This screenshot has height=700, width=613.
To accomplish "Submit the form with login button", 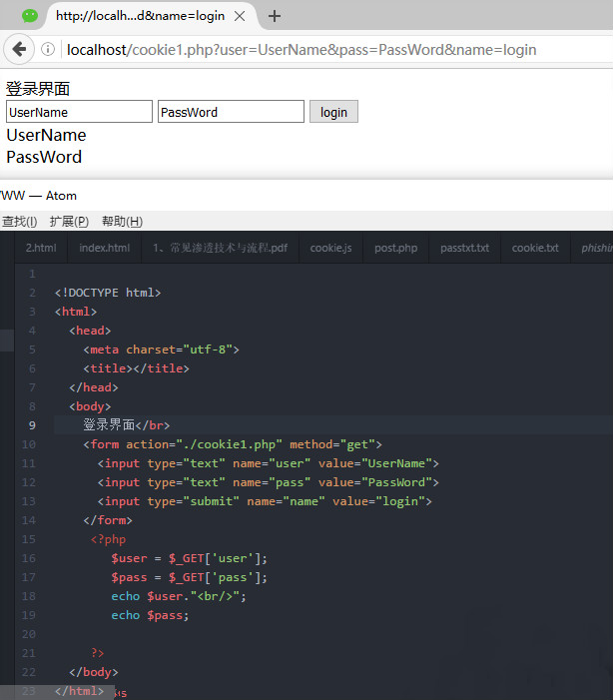I will (334, 112).
